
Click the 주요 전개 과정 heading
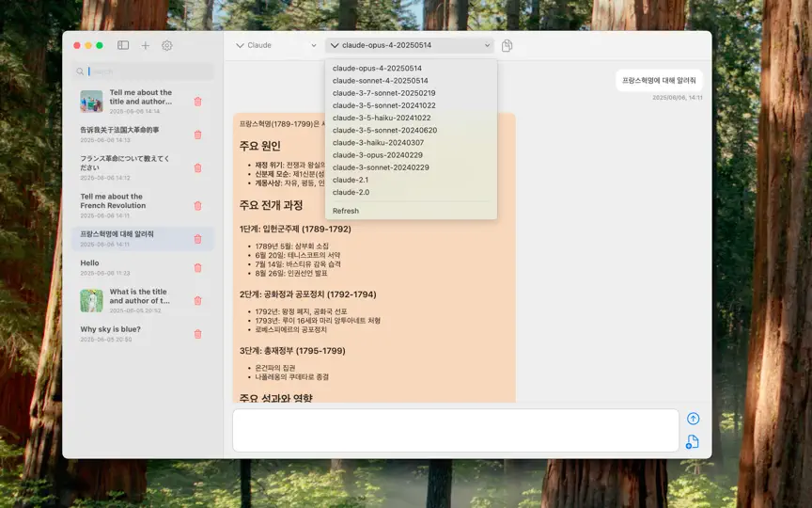tap(271, 205)
